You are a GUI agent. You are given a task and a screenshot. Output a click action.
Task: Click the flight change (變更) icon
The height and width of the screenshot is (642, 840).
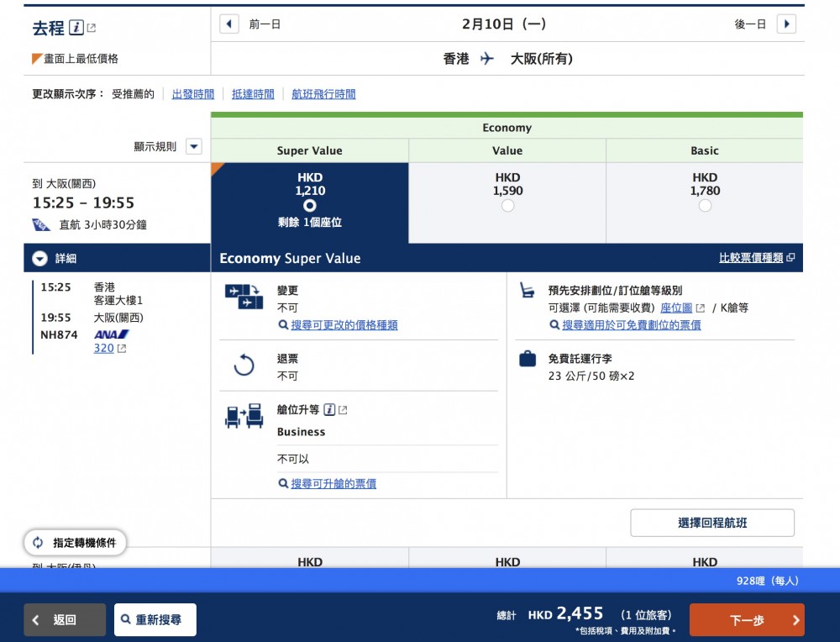[x=244, y=297]
